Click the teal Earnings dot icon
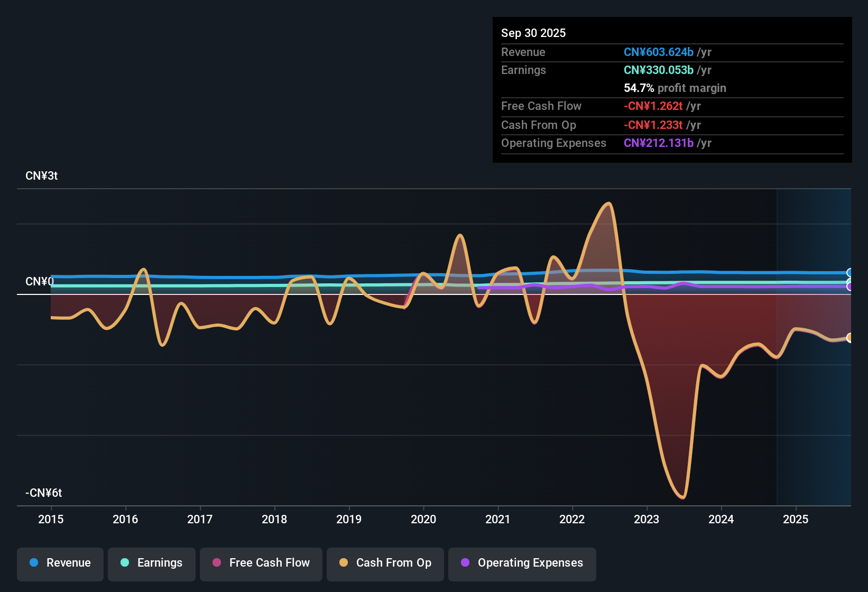Screen dimensions: 868x592 point(125,563)
